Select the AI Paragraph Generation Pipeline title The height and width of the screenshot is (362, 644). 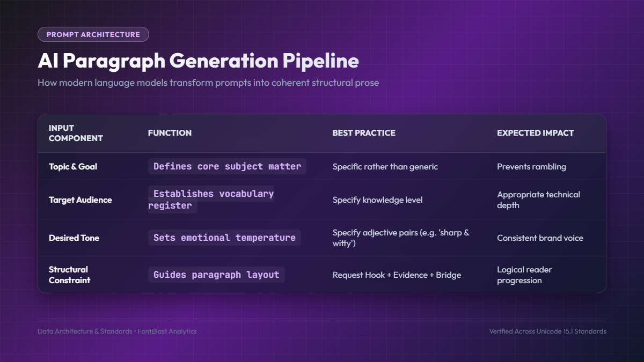[x=198, y=61]
